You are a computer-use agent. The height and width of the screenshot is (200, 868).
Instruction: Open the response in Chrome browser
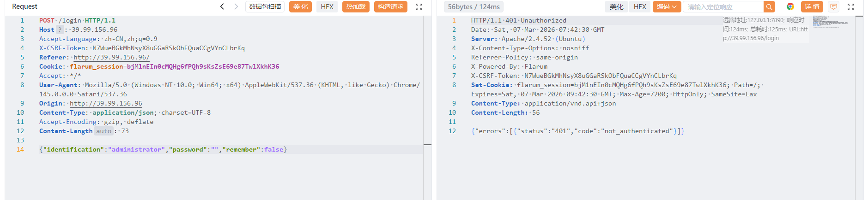pos(790,7)
